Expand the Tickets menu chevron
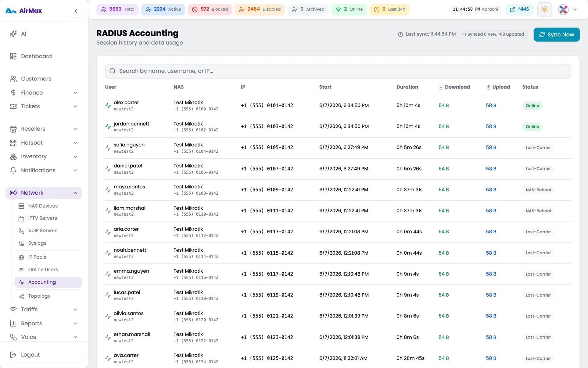Viewport: 588px width, 368px height. click(x=75, y=106)
